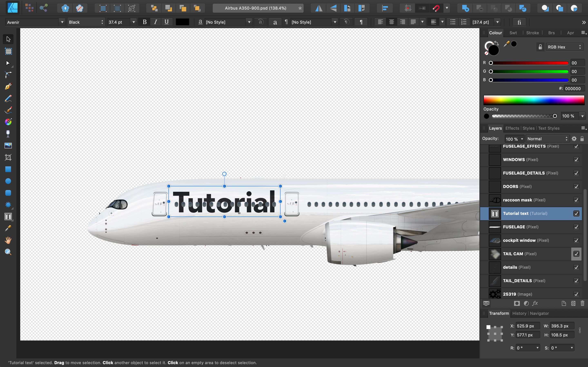Open the Avenir font family dropdown

[62, 22]
